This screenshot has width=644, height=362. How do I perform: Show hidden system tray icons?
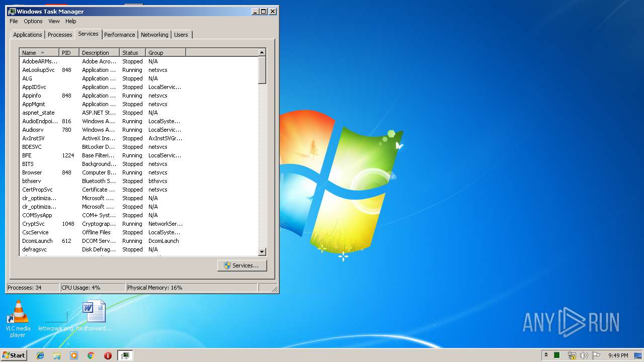coord(546,355)
